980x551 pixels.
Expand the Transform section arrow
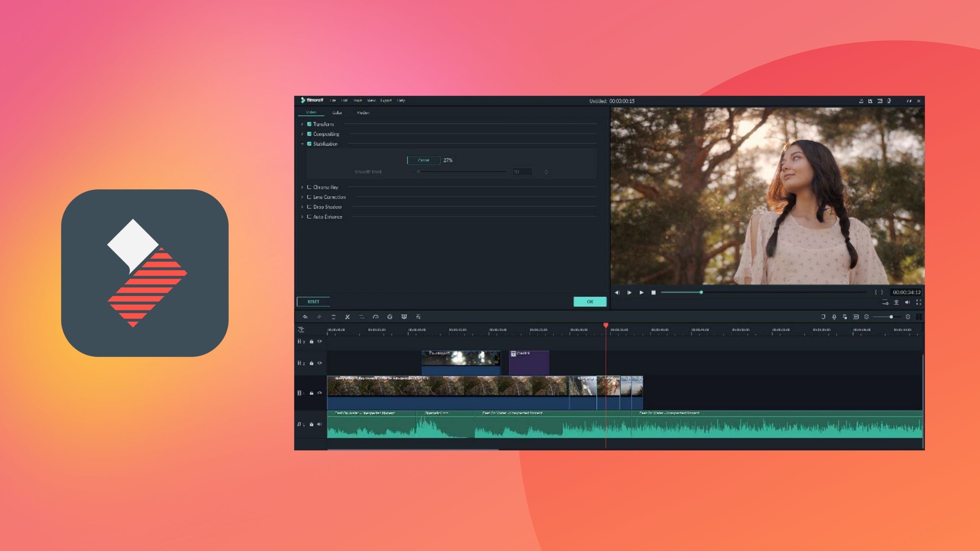(x=302, y=124)
